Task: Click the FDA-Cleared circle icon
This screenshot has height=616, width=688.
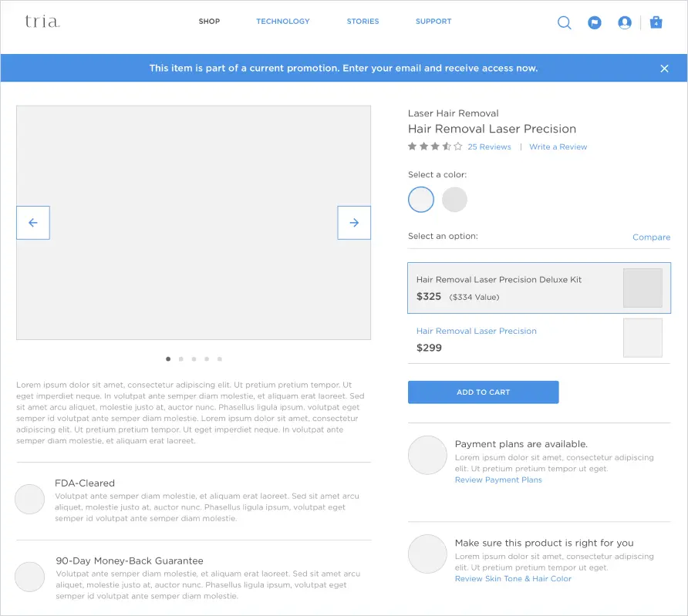Action: [30, 500]
